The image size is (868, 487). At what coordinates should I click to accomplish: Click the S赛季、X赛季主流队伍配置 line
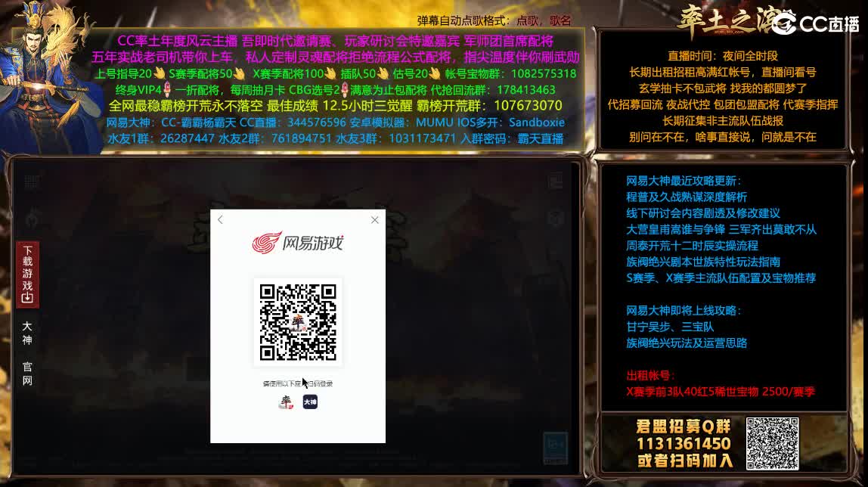[721, 278]
